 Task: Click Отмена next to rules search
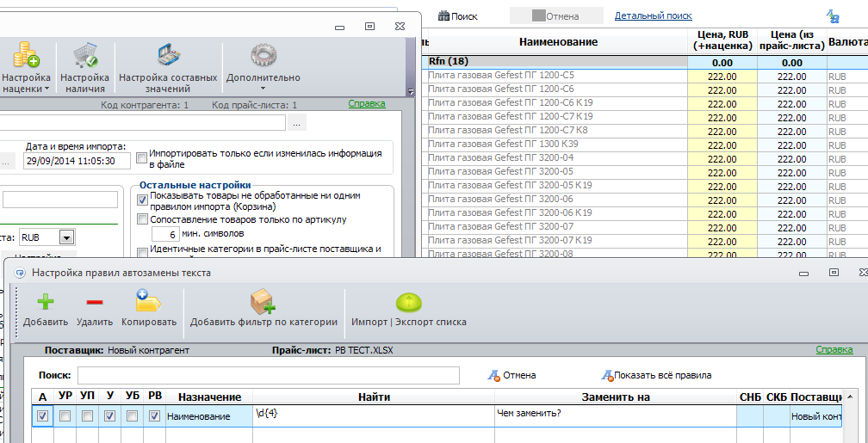pyautogui.click(x=512, y=375)
